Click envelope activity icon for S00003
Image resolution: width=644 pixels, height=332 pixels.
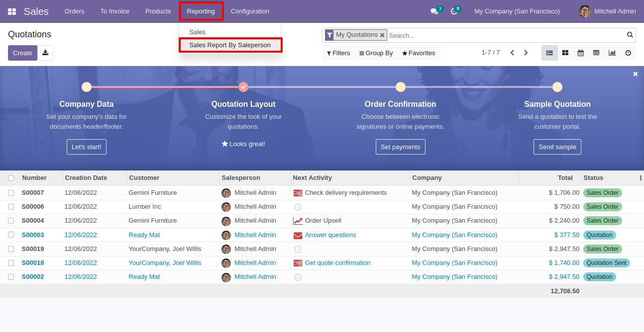pyautogui.click(x=298, y=235)
